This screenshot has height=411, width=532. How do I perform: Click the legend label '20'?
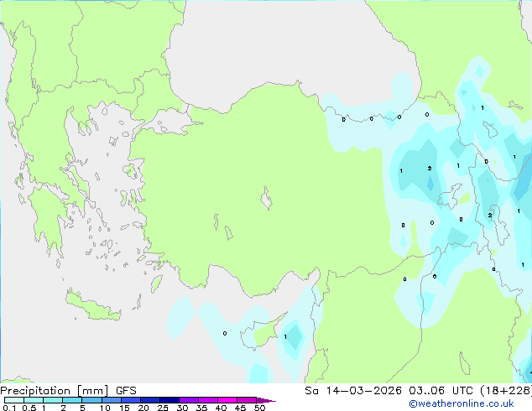click(143, 408)
